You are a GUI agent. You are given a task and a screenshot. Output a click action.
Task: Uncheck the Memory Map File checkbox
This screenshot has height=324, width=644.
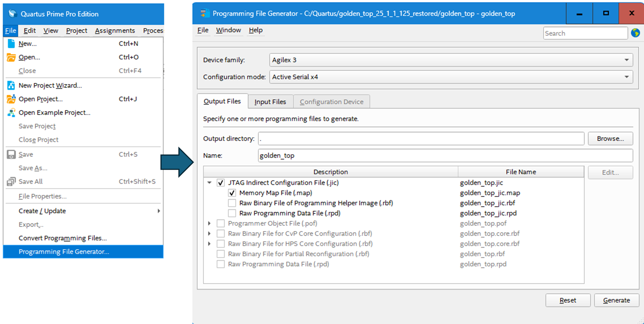pos(232,193)
